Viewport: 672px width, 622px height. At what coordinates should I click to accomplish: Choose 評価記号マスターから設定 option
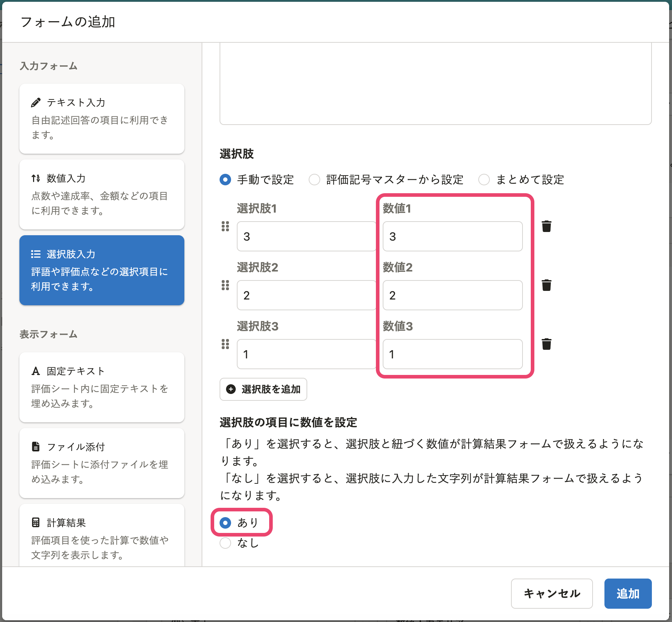[x=314, y=180]
